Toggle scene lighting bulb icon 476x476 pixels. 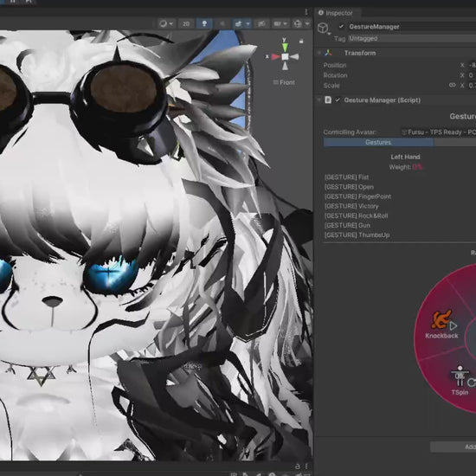click(204, 23)
